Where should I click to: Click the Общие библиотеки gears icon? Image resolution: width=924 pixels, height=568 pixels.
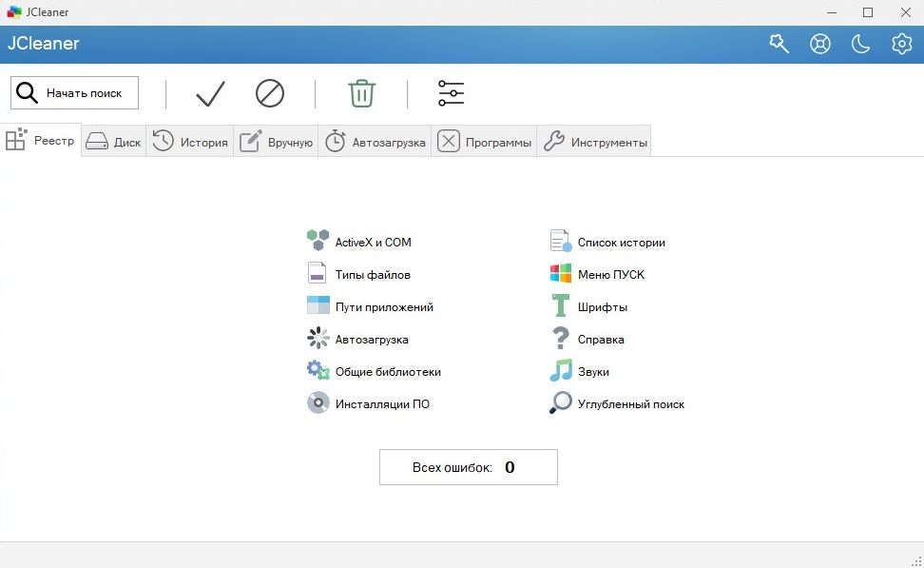point(318,370)
